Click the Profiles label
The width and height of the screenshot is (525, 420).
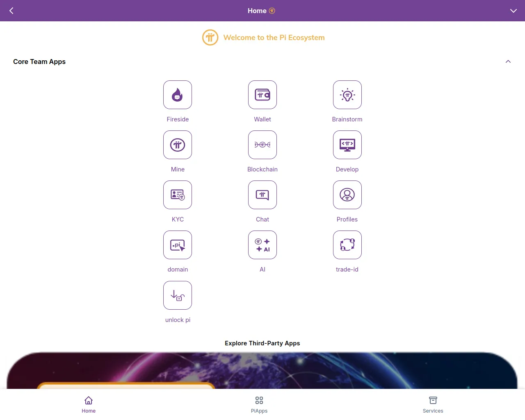coord(347,219)
